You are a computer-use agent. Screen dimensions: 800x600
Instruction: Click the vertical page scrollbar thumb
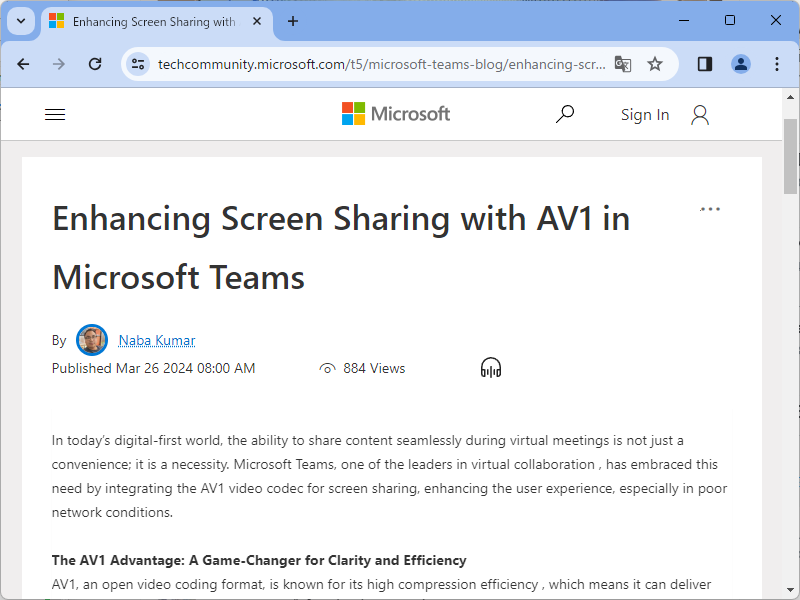(x=790, y=160)
